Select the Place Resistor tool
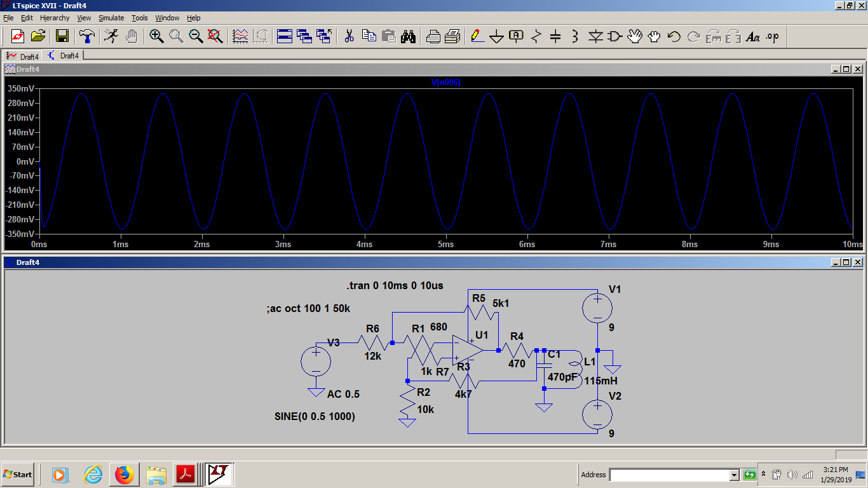868x488 pixels. pyautogui.click(x=536, y=36)
